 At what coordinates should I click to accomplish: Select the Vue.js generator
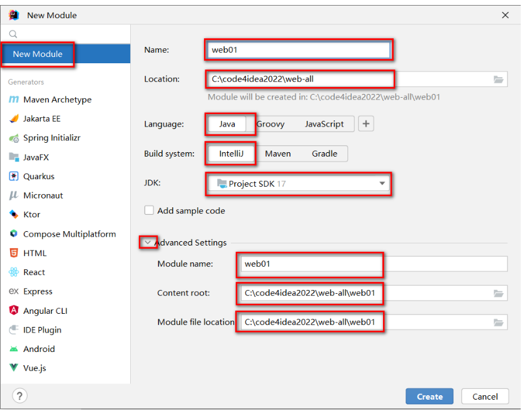pyautogui.click(x=27, y=368)
